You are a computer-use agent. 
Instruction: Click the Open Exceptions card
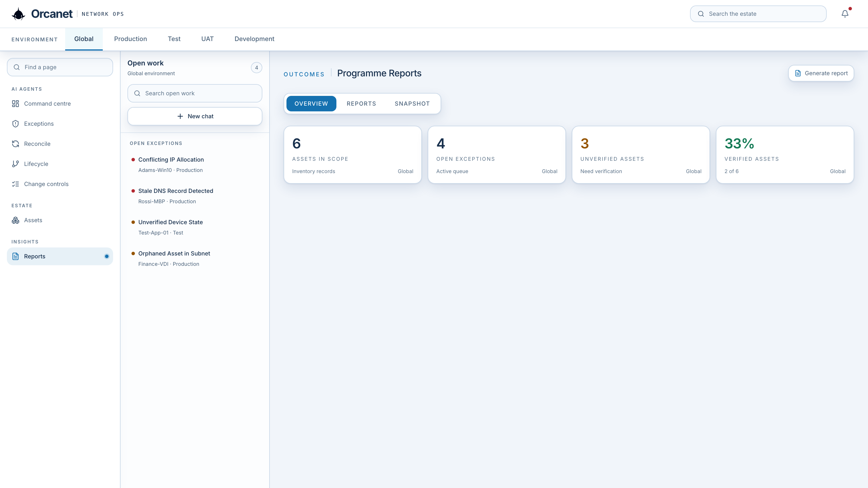pos(497,155)
